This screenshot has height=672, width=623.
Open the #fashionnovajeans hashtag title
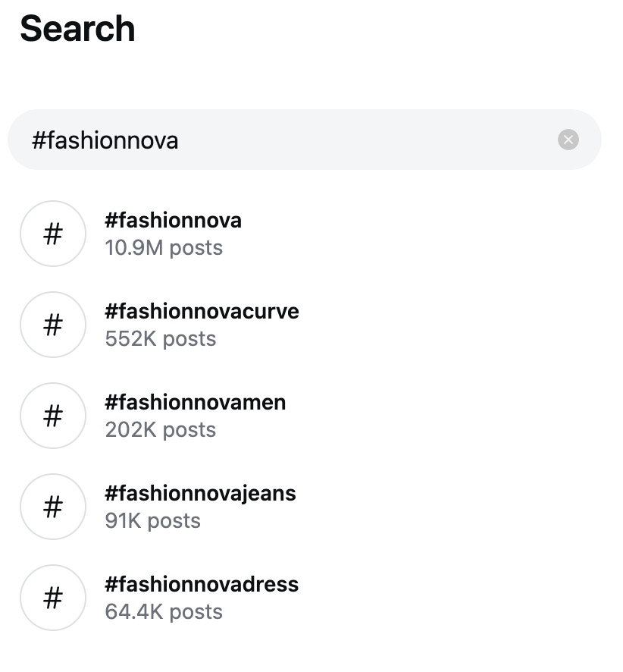pyautogui.click(x=200, y=494)
